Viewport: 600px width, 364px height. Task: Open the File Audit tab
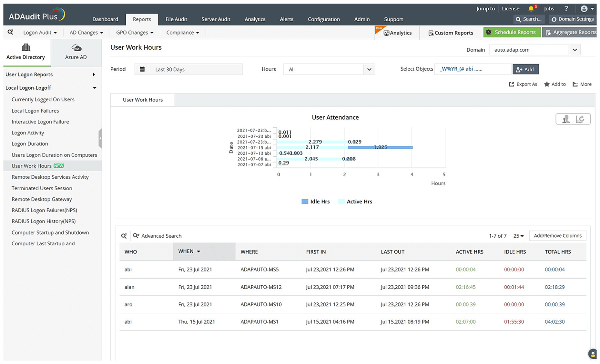pyautogui.click(x=176, y=19)
